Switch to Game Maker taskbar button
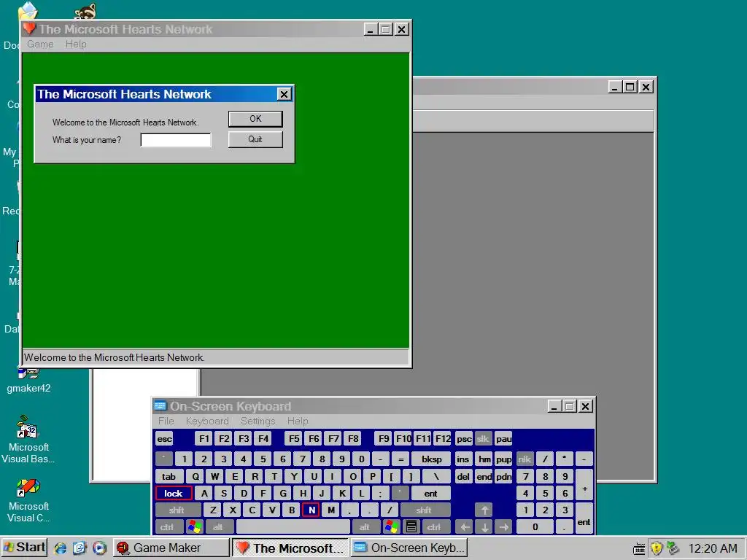This screenshot has height=560, width=747. (172, 548)
